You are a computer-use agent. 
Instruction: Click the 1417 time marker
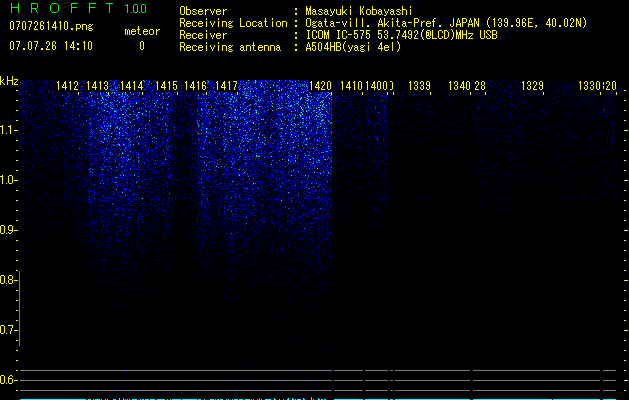pyautogui.click(x=226, y=86)
